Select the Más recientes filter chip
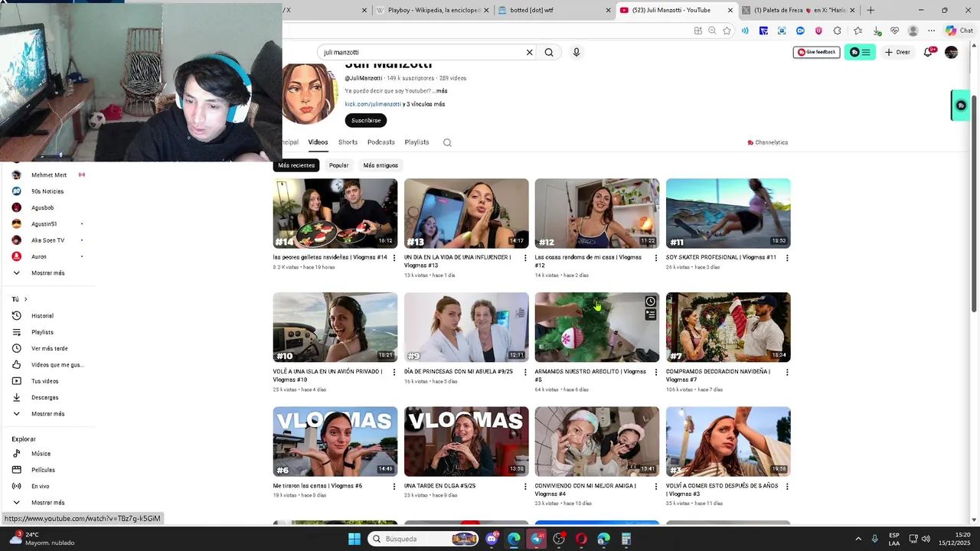Viewport: 980px width, 551px height. click(x=296, y=165)
